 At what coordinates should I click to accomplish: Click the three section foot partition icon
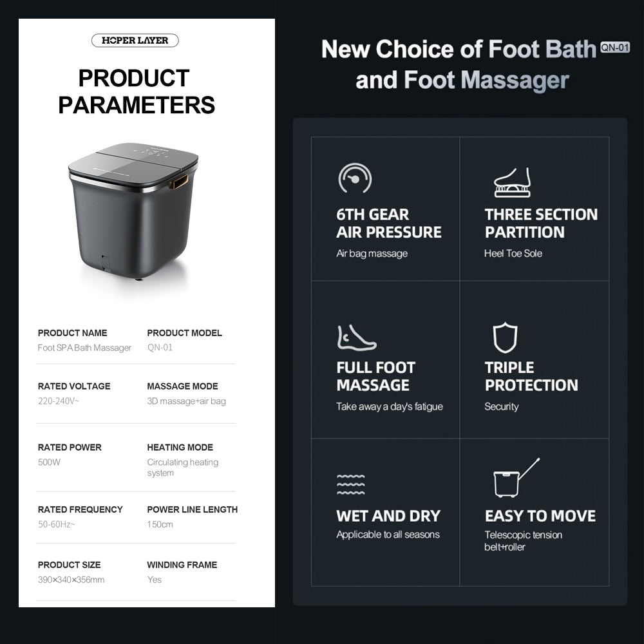click(512, 182)
